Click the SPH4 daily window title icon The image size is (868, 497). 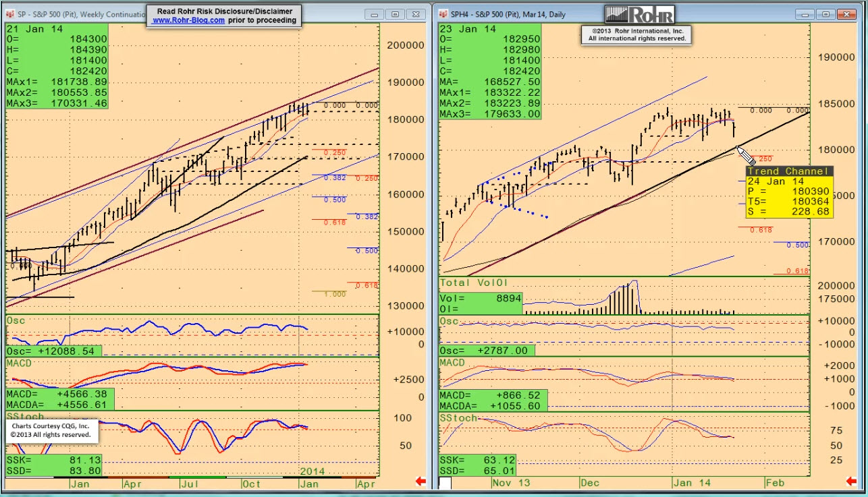(443, 14)
